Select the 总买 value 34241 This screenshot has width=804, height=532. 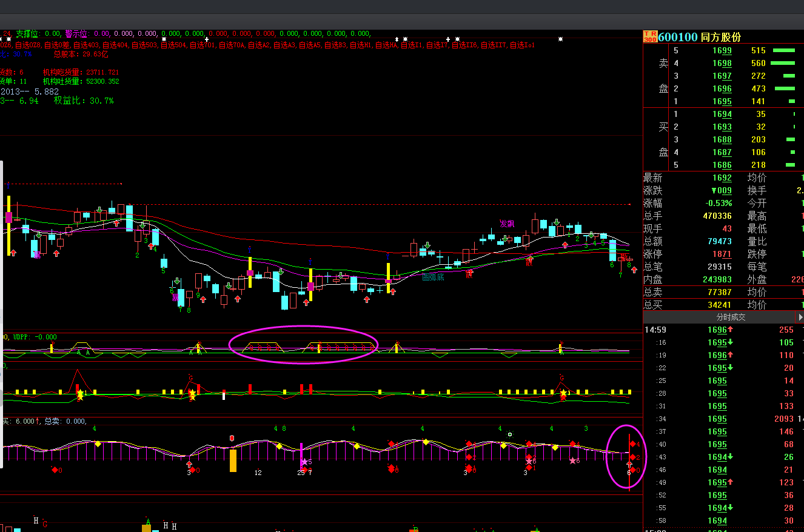[x=719, y=305]
